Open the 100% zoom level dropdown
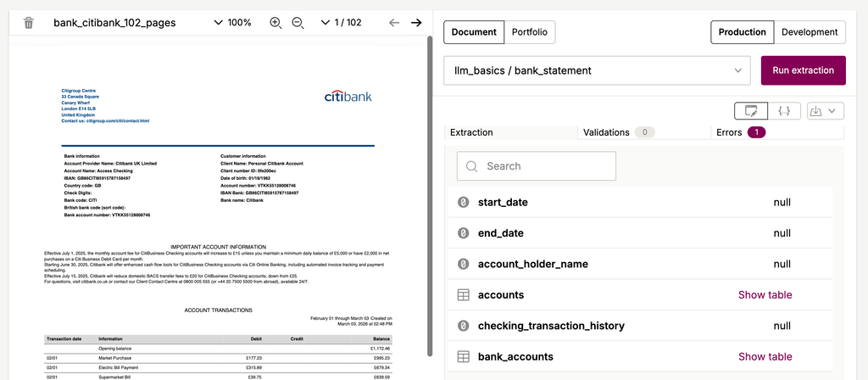Screen dimensions: 868x380 pos(232,23)
